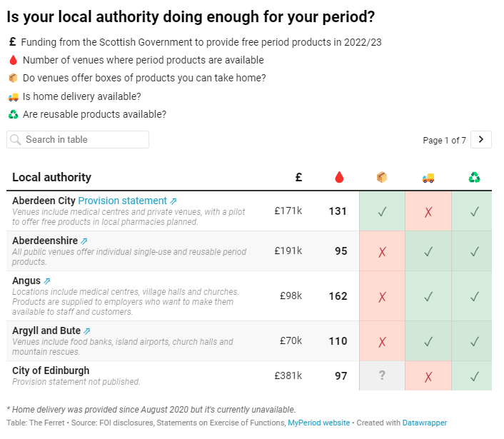Image resolution: width=504 pixels, height=439 pixels.
Task: Click City of Edinburgh grey question mark cell
Action: tap(382, 375)
